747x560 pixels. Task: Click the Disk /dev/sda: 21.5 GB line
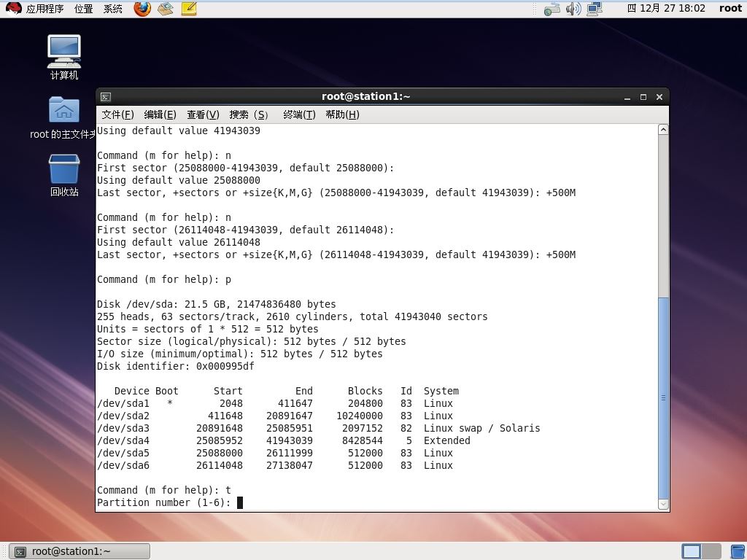tap(216, 304)
